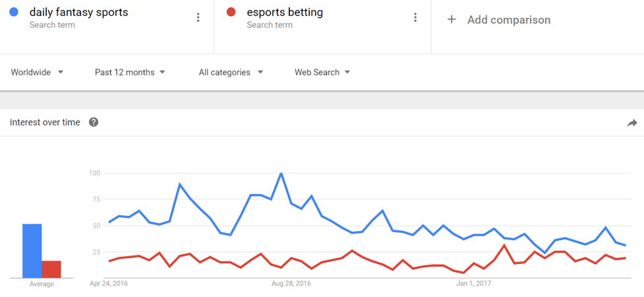Click the Add comparison text
644x297 pixels.
pyautogui.click(x=509, y=20)
